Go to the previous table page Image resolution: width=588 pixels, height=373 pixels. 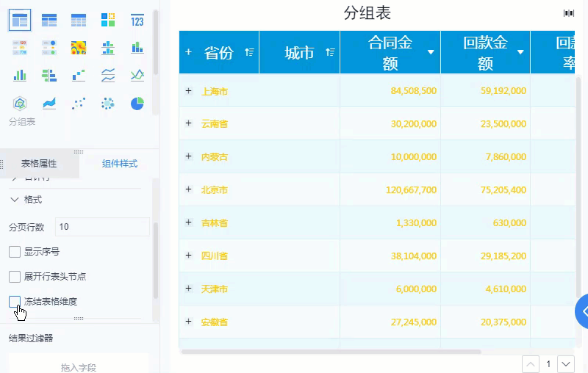point(531,364)
